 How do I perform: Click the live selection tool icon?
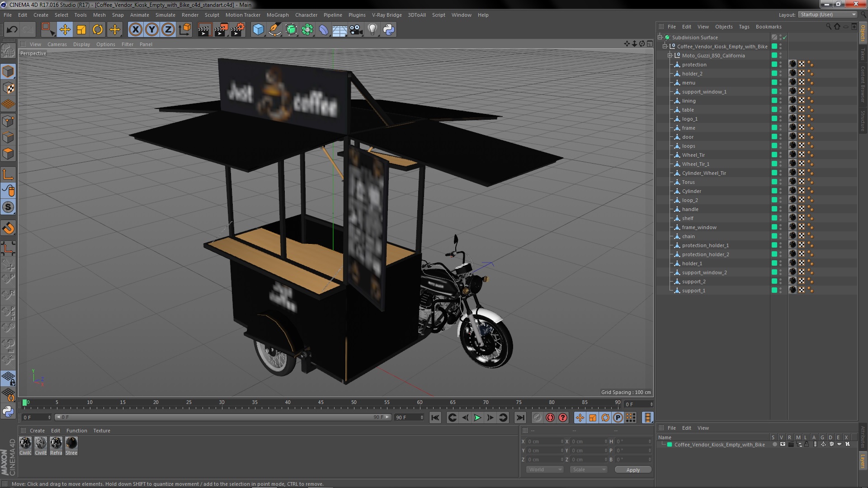click(x=48, y=30)
